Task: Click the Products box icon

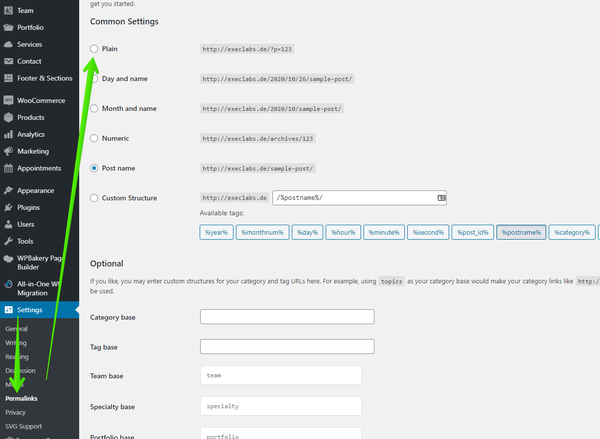Action: click(8, 118)
